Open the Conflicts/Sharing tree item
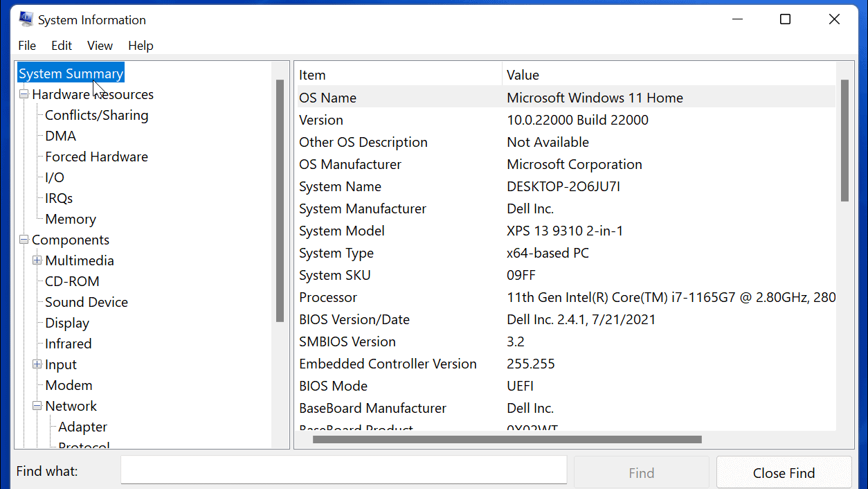The width and height of the screenshot is (868, 489). pos(97,115)
